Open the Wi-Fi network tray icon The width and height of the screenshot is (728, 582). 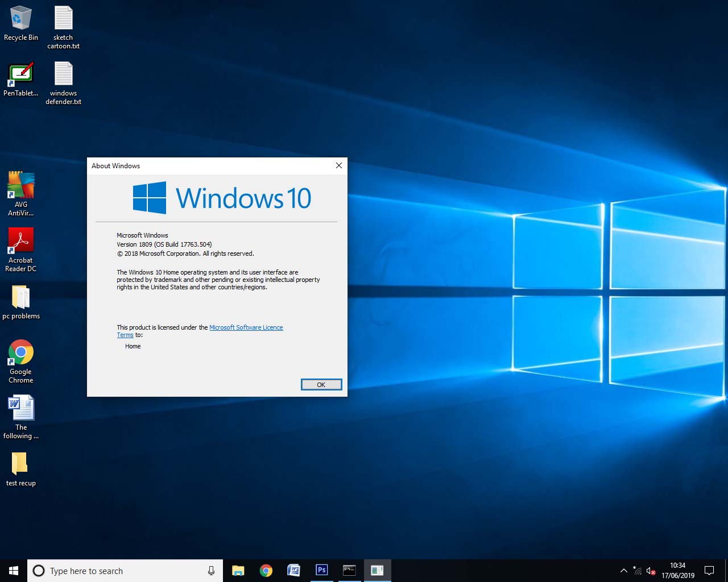click(x=638, y=571)
